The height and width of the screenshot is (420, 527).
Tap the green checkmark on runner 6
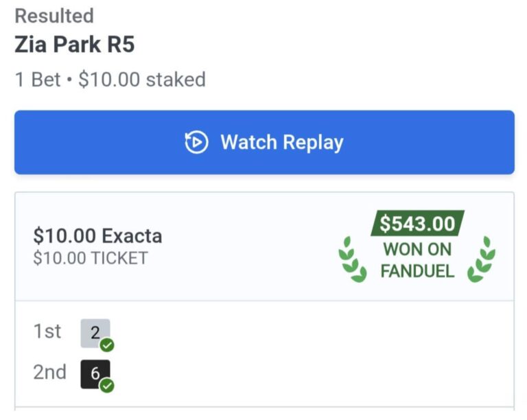[106, 386]
